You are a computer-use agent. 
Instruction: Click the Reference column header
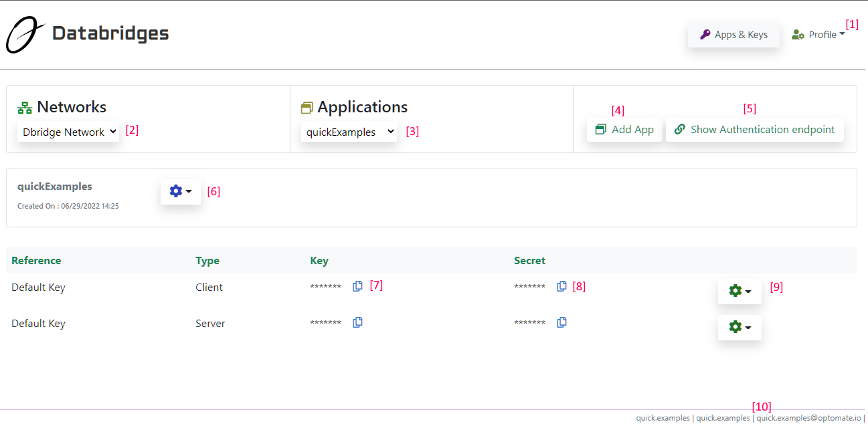click(36, 261)
